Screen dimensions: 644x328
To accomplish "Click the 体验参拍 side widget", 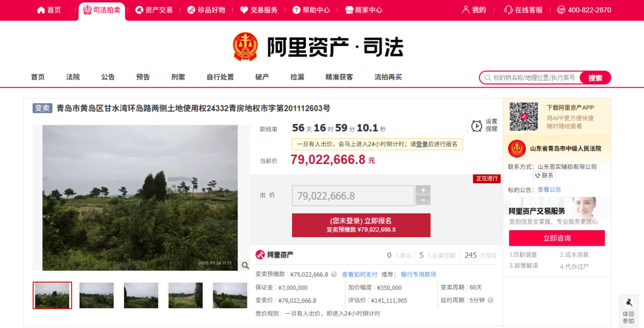I will [x=628, y=311].
